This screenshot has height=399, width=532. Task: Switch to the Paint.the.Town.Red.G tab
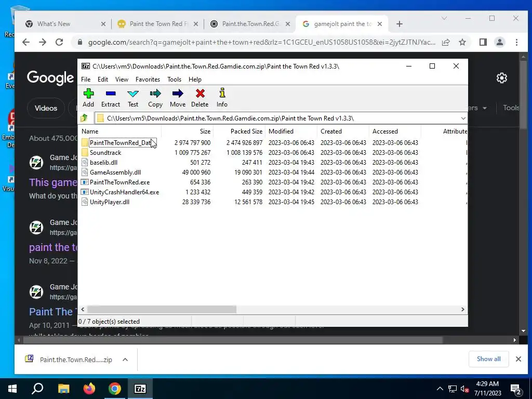[x=249, y=24]
